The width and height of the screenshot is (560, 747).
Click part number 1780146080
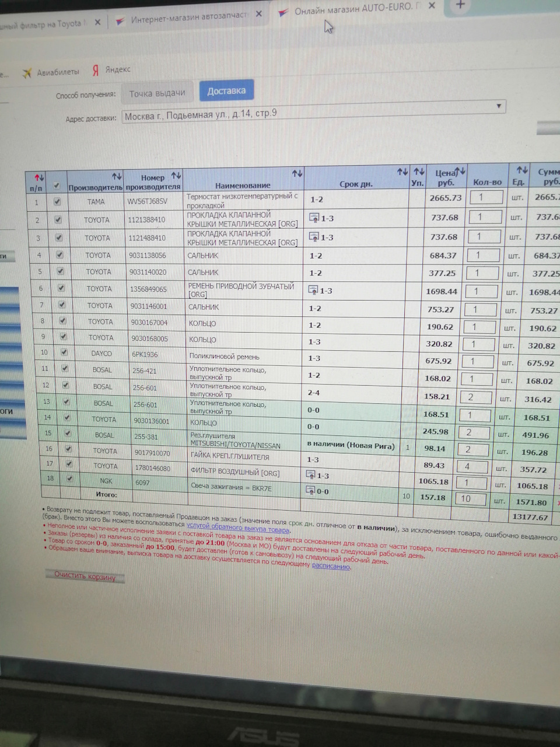click(x=152, y=467)
